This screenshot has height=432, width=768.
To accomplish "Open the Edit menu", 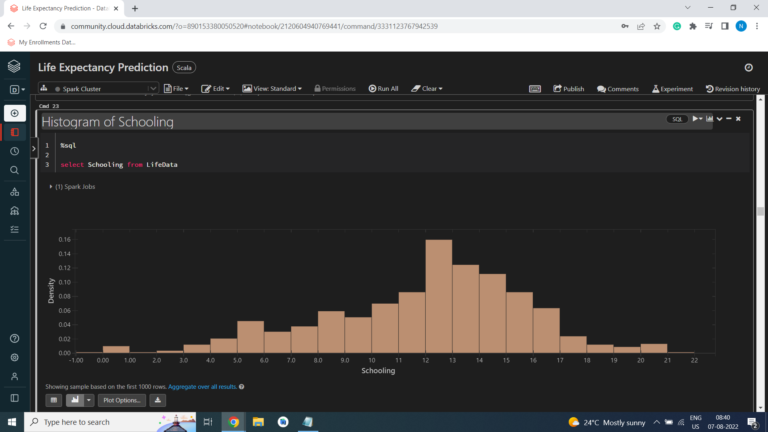I will (217, 88).
